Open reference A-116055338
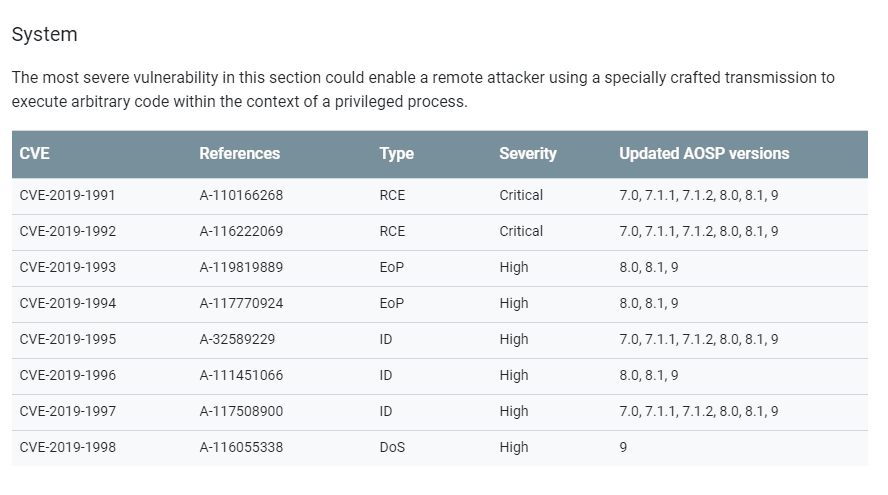The image size is (888, 495). coord(241,447)
